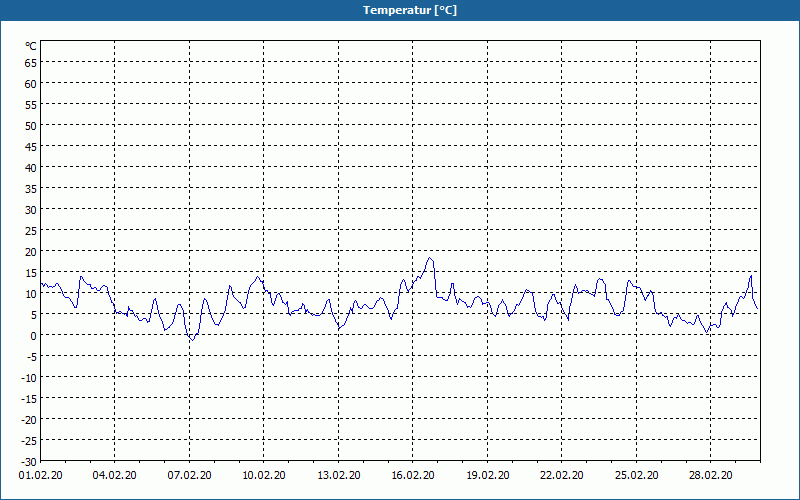The image size is (800, 500).
Task: Click the 25 value on temperature axis
Action: [31, 231]
